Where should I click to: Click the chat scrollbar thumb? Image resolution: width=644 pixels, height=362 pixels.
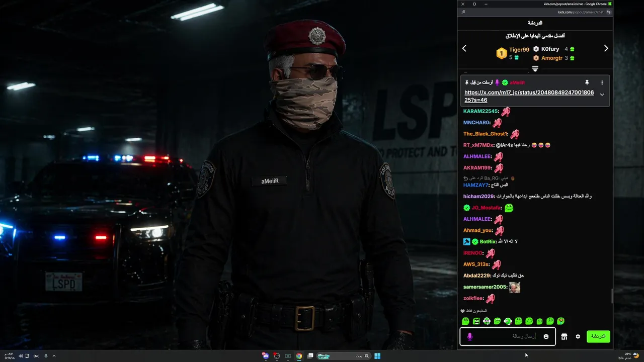click(x=612, y=297)
